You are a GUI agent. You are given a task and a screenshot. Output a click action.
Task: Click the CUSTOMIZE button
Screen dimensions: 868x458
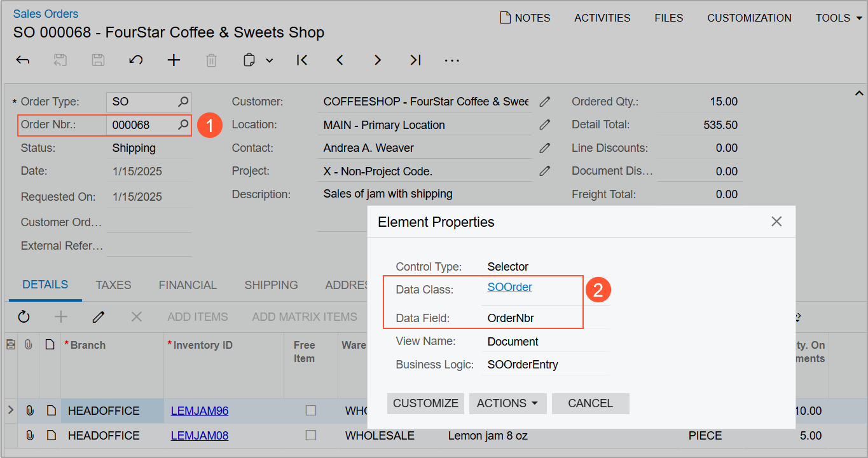tap(425, 403)
